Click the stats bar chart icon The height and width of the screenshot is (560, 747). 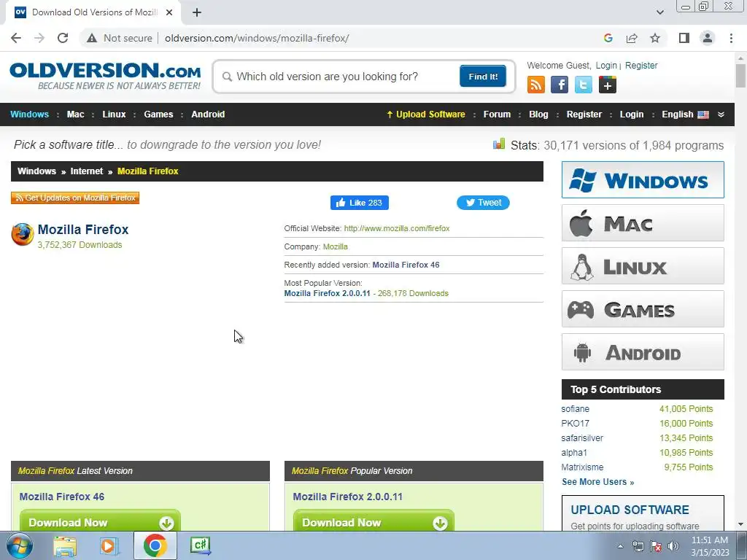(499, 144)
